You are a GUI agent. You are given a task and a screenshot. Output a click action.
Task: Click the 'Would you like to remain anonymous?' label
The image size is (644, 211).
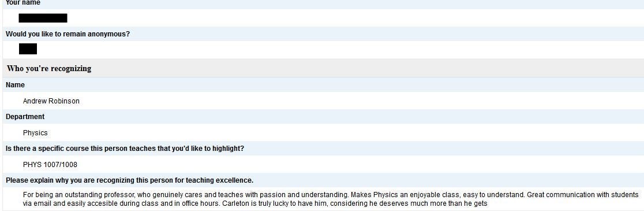[68, 34]
